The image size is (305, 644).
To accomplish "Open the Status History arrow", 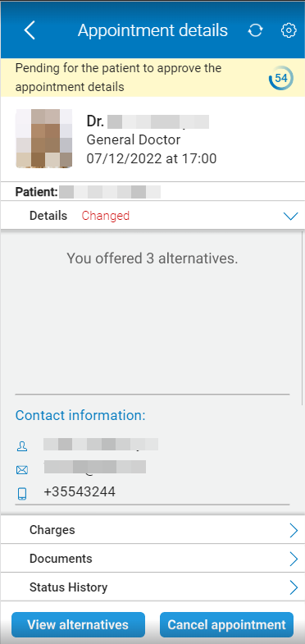I will 294,587.
